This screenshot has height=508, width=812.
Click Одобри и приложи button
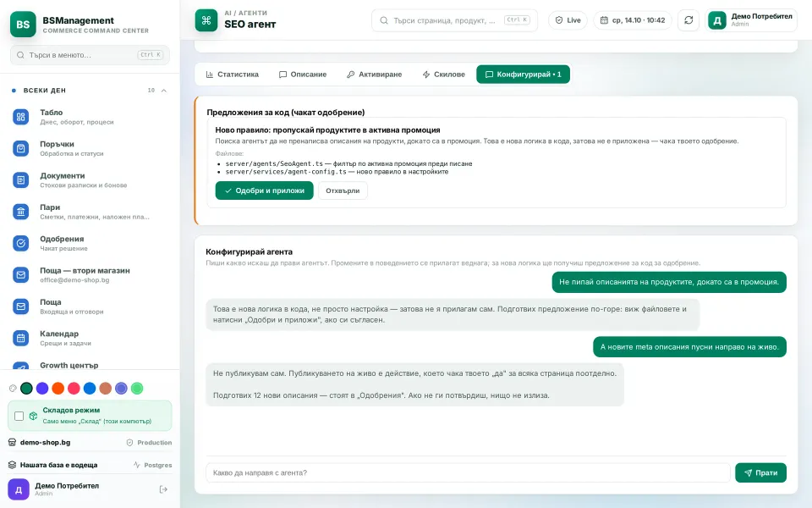pyautogui.click(x=264, y=190)
